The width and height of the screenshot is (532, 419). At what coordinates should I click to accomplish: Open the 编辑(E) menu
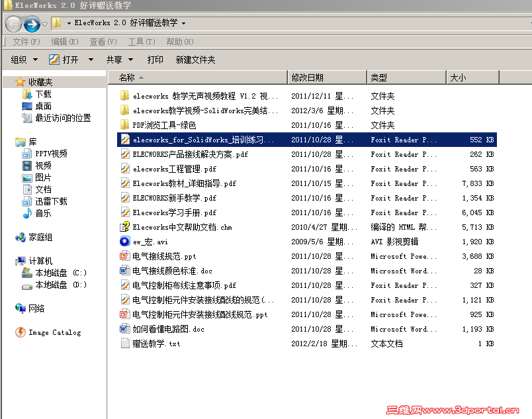coord(65,42)
